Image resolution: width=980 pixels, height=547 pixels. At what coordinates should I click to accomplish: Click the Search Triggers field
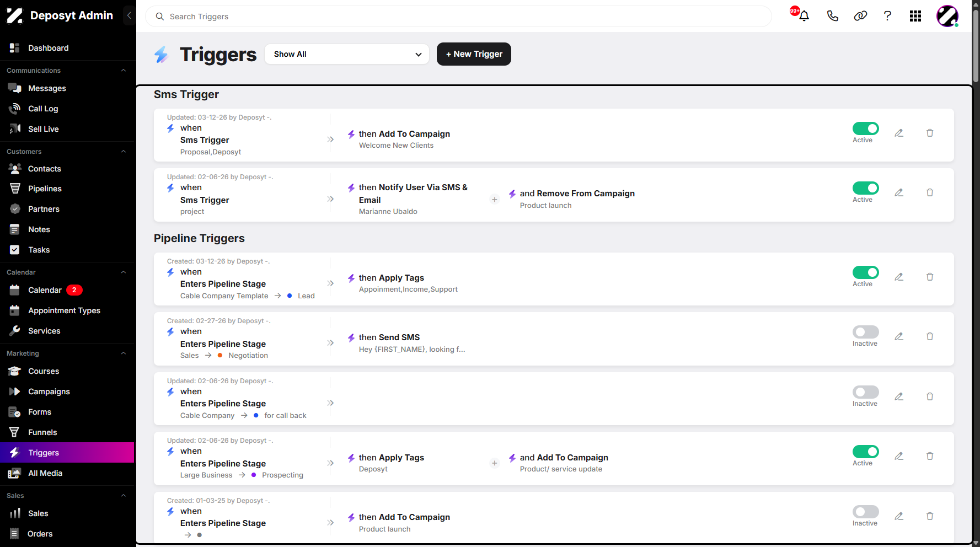tap(458, 17)
